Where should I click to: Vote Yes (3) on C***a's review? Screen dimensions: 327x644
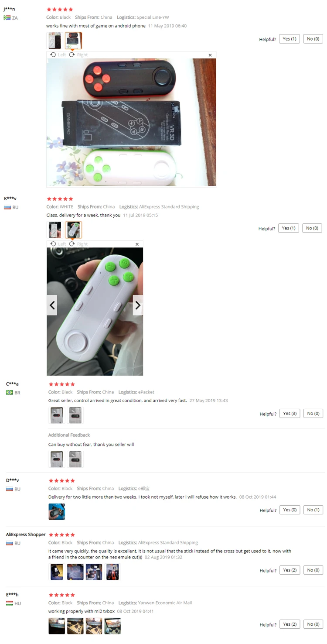coord(290,414)
